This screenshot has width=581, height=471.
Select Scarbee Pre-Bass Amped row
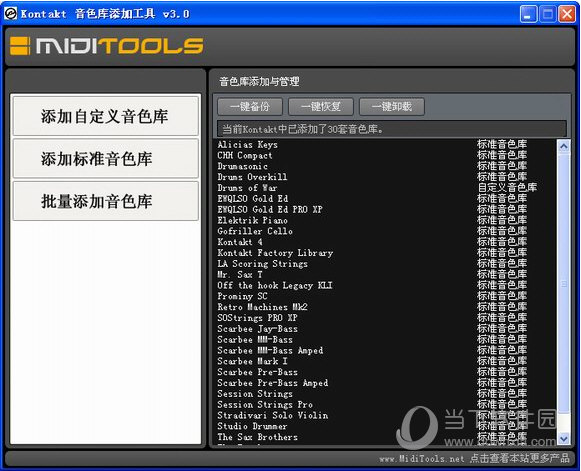pos(385,383)
